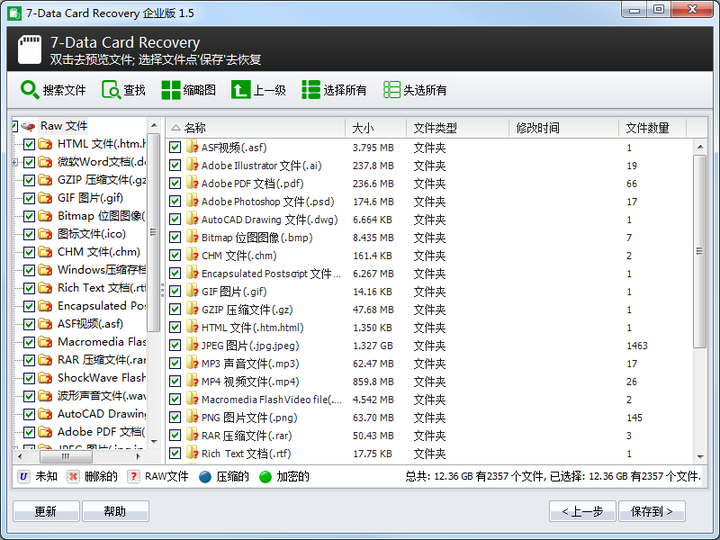This screenshot has height=540, width=720.
Task: Uncheck HTML 文件(.htm.html) list checkbox
Action: point(175,327)
